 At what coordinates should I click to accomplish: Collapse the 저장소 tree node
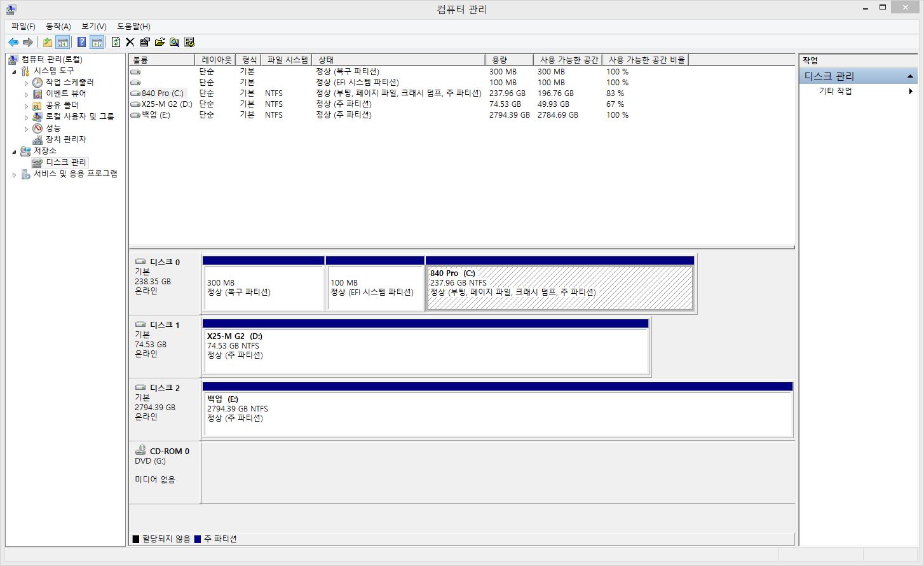coord(14,151)
